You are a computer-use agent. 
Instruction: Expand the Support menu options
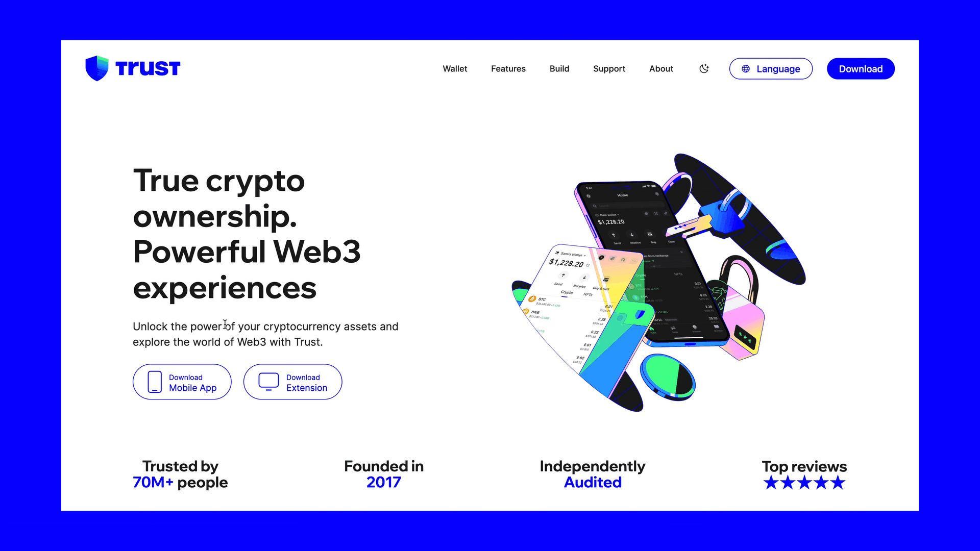coord(609,69)
